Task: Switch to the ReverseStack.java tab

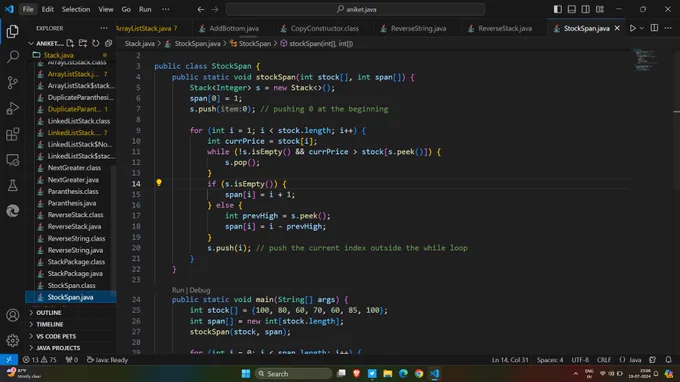Action: [x=505, y=28]
